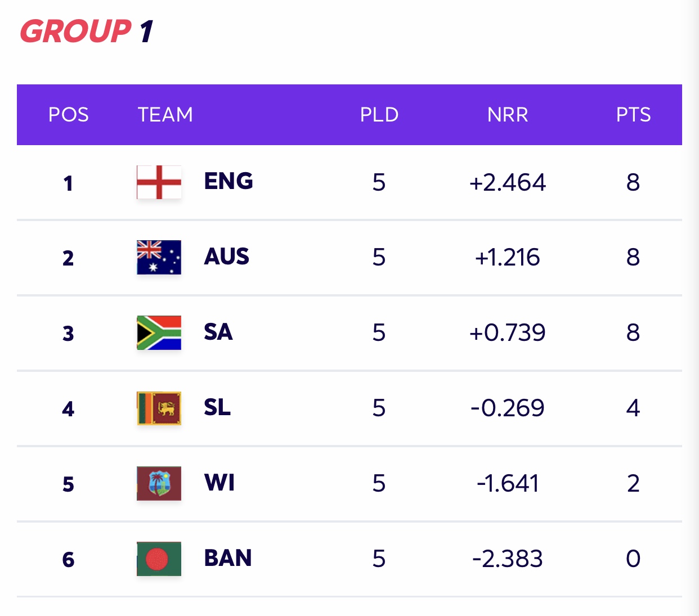Click the Australia flag icon
The image size is (699, 616).
click(x=159, y=257)
